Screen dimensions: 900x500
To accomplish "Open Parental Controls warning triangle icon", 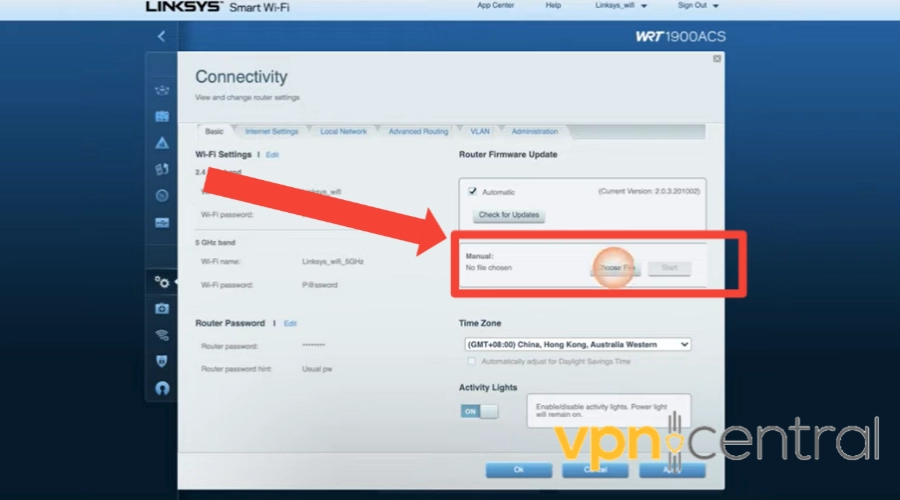I will (162, 143).
